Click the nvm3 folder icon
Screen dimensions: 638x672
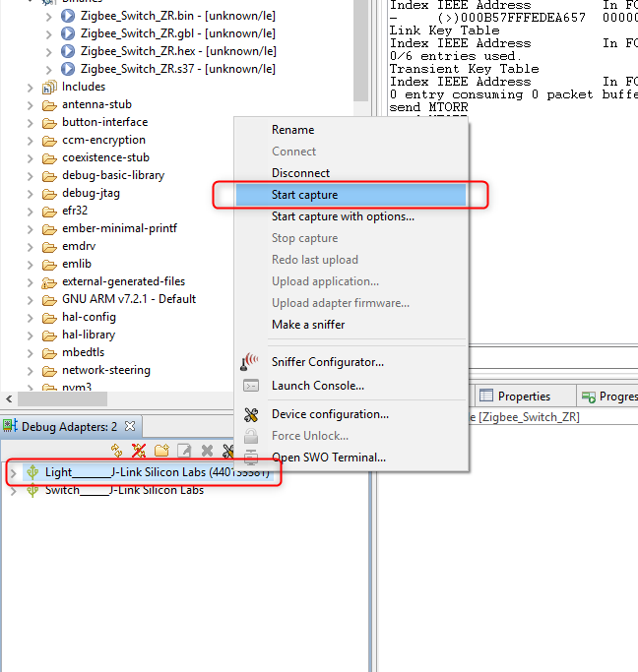(49, 388)
